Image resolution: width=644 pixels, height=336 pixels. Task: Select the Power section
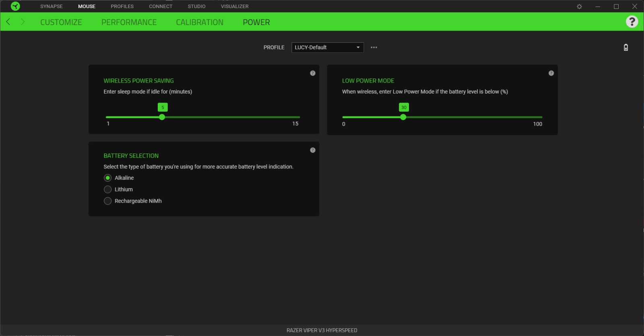[x=256, y=22]
